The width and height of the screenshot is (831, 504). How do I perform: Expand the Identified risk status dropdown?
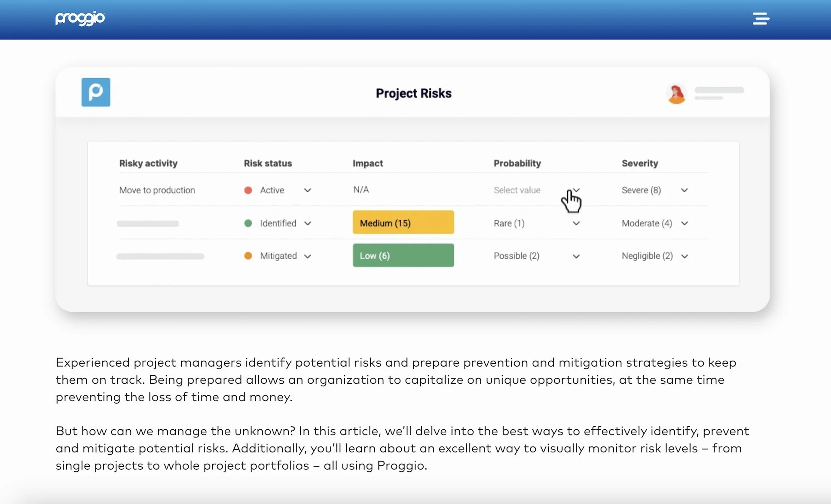[308, 223]
